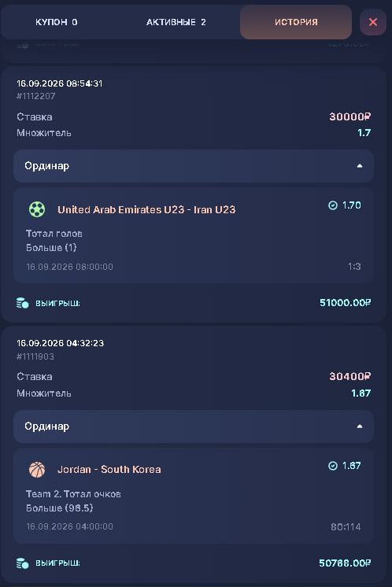Click the basketball icon beside Jordan - South Korea
Image resolution: width=392 pixels, height=587 pixels.
click(37, 470)
